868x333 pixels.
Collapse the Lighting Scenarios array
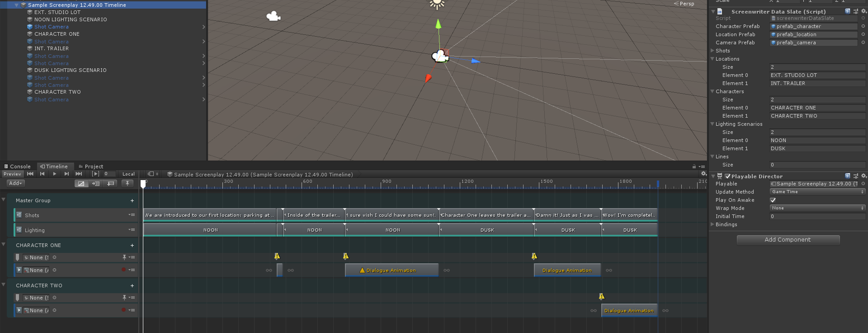(x=712, y=124)
